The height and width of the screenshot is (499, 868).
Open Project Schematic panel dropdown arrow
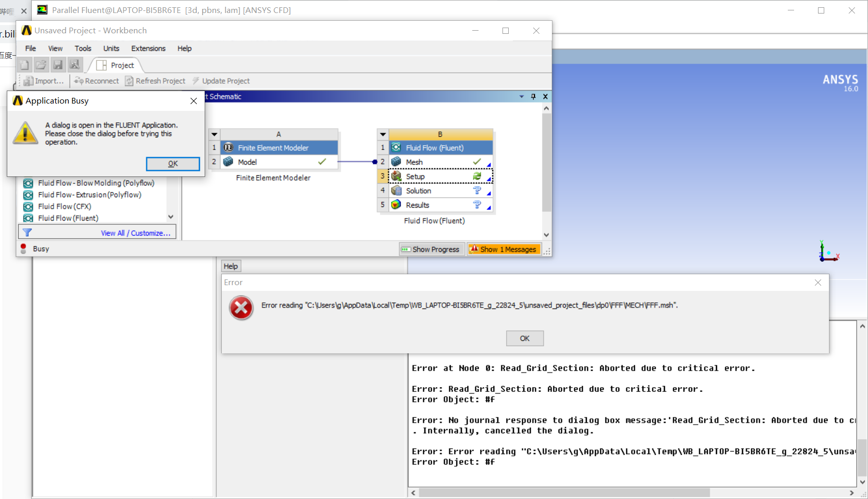tap(522, 97)
